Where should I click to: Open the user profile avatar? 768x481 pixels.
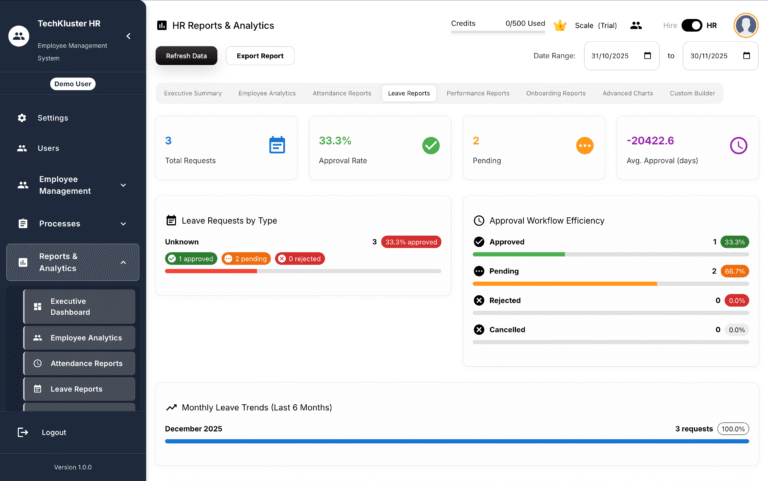pos(745,25)
